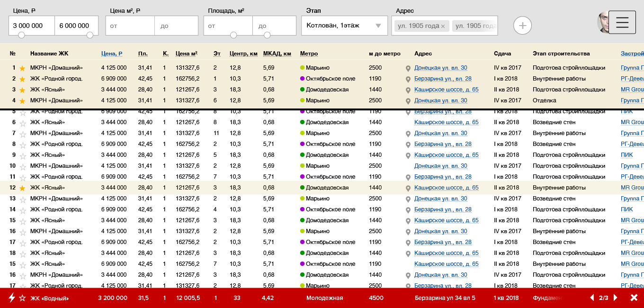Viewport: 644px width, 308px height.
Task: Remove the first 'ул. 1905 года' address tag
Action: 443,26
